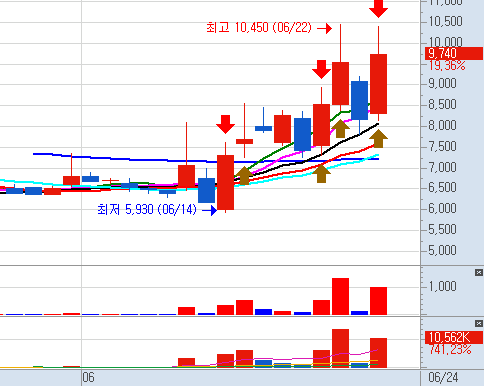Screen dimensions: 484x386
Task: Click the 6,000 price axis label
Action: coord(442,209)
